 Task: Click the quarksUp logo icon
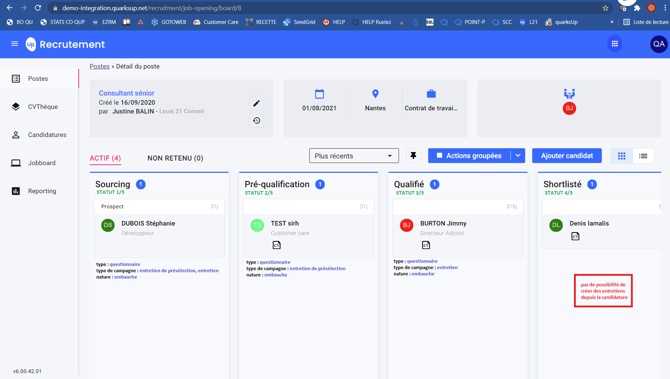coord(31,44)
